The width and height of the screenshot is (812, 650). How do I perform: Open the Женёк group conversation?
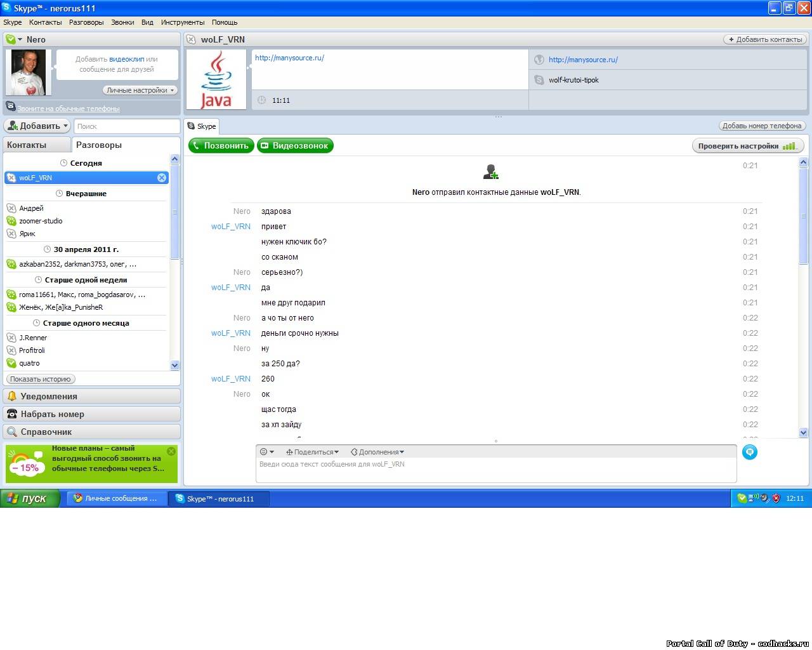point(86,307)
